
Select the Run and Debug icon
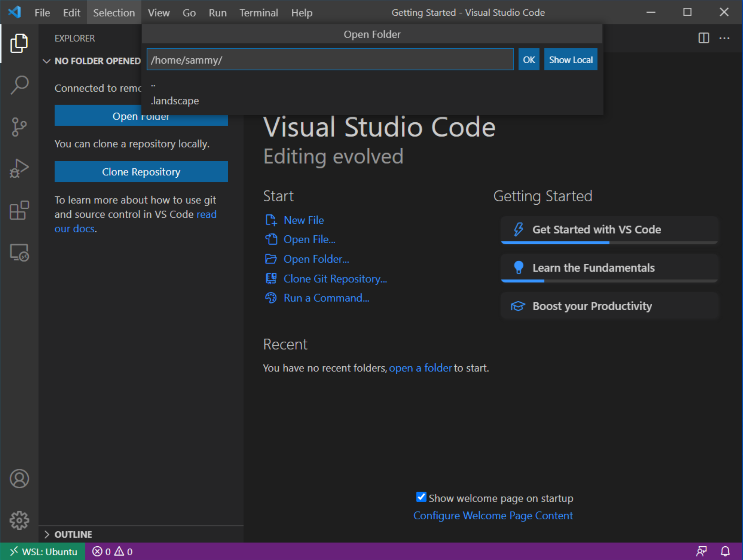19,168
